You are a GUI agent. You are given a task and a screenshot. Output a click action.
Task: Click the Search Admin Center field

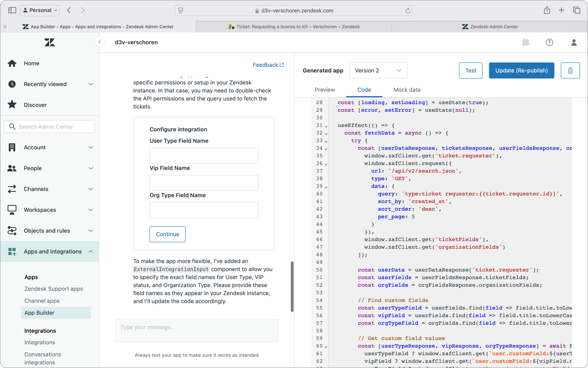pyautogui.click(x=50, y=127)
